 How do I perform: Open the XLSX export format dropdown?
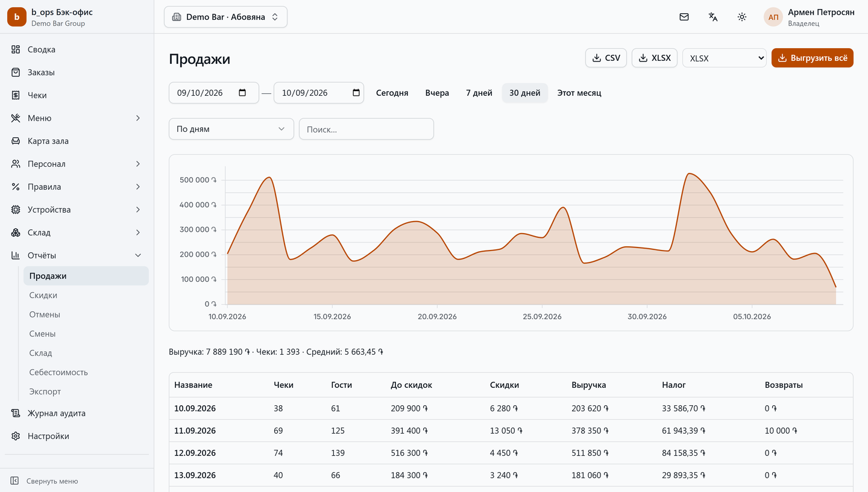pyautogui.click(x=725, y=58)
